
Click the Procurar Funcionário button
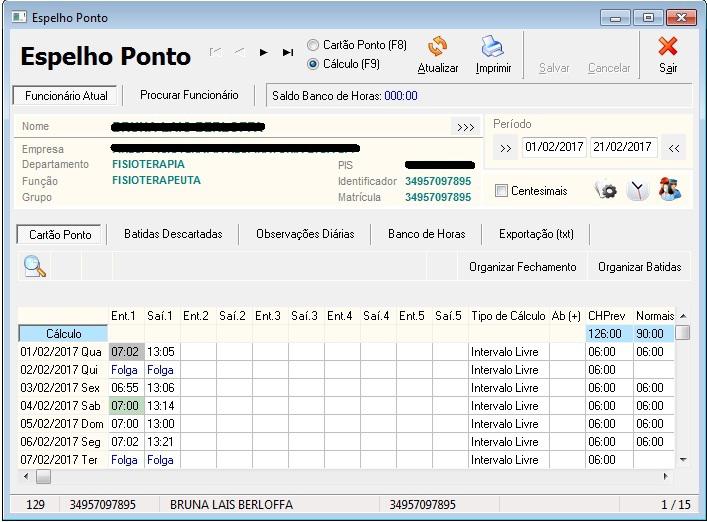click(189, 95)
